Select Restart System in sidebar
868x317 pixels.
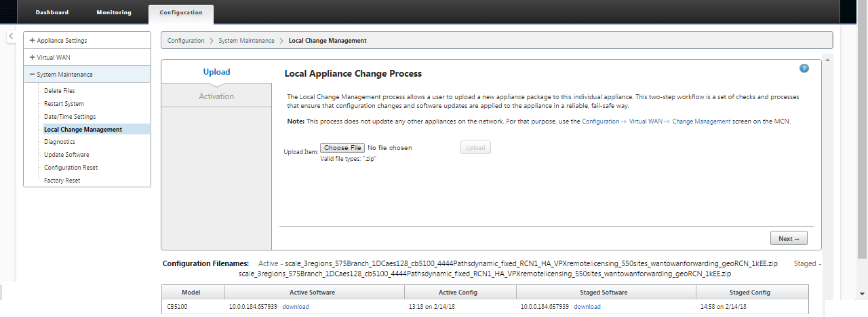[x=64, y=104]
